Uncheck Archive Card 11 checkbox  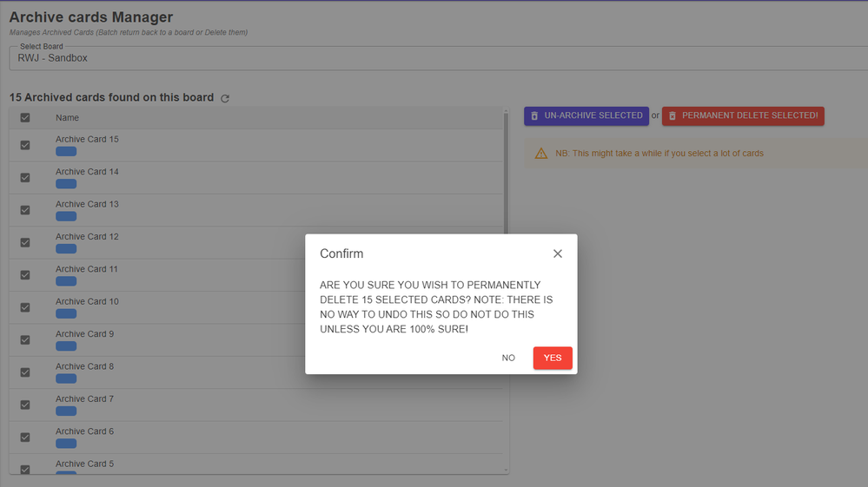[25, 274]
